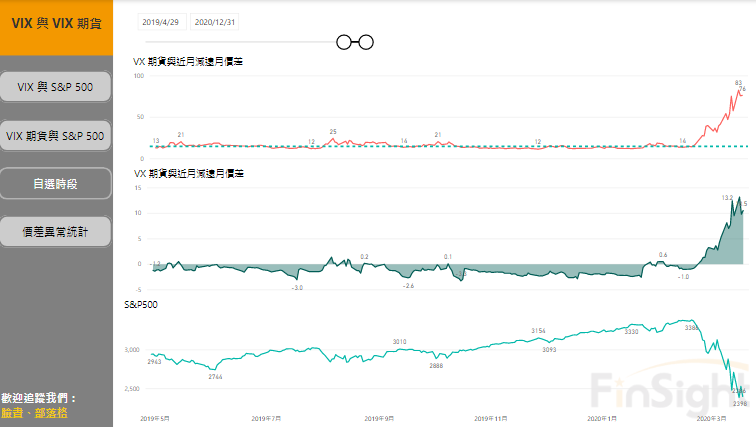
Task: Open the "VIX 與 S&P 500" page
Action: point(56,87)
